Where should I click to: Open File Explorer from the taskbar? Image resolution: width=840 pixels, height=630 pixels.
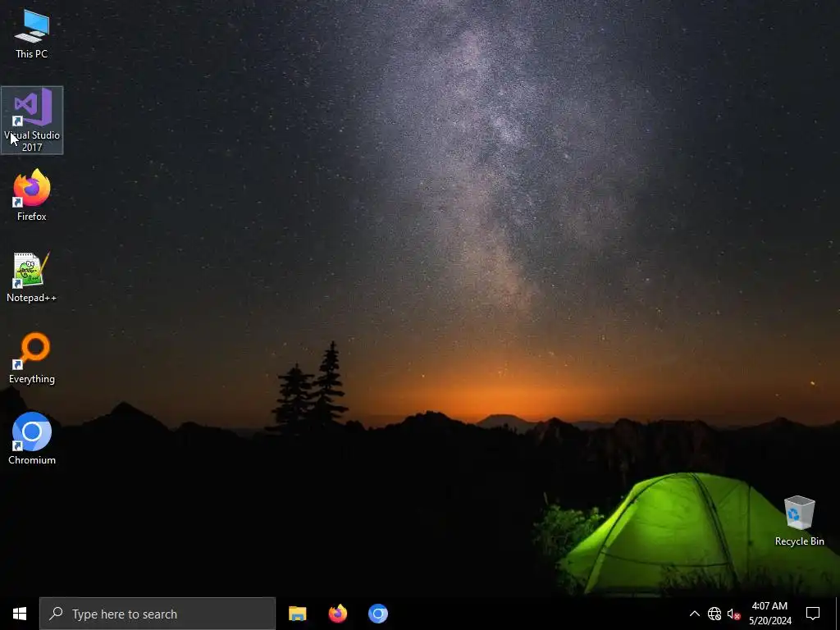tap(297, 614)
